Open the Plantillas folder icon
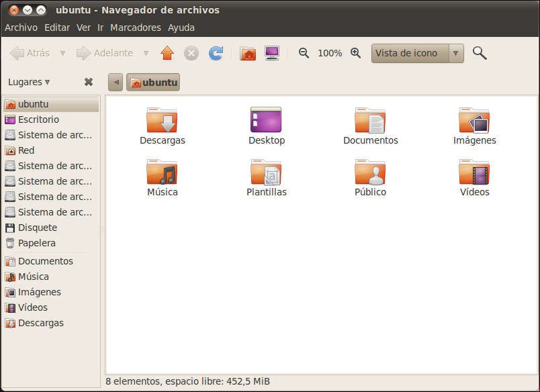 [x=266, y=172]
